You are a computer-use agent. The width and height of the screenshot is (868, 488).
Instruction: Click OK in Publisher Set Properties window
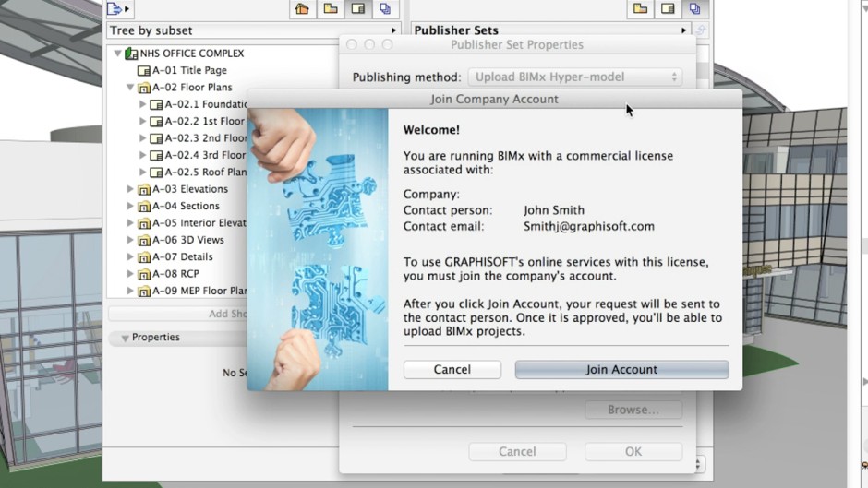click(633, 451)
